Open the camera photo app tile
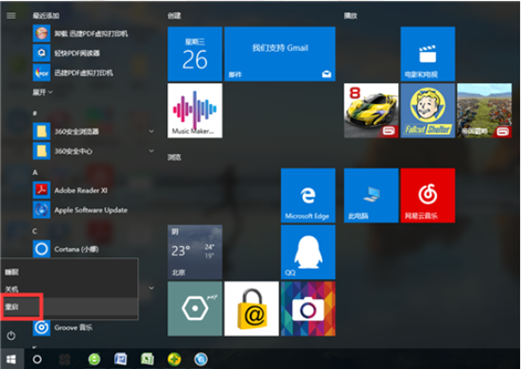Image resolution: width=522 pixels, height=369 pixels. pyautogui.click(x=308, y=309)
